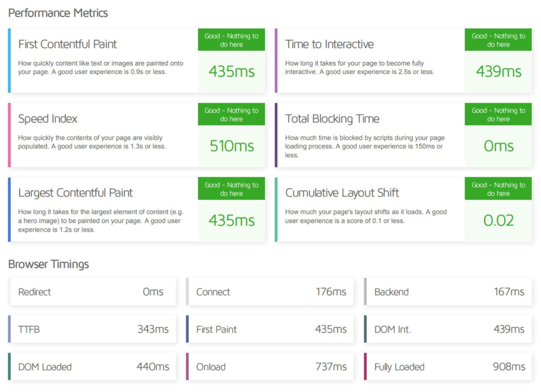Select the Speed Index card title
This screenshot has height=392, width=541.
pyautogui.click(x=48, y=119)
